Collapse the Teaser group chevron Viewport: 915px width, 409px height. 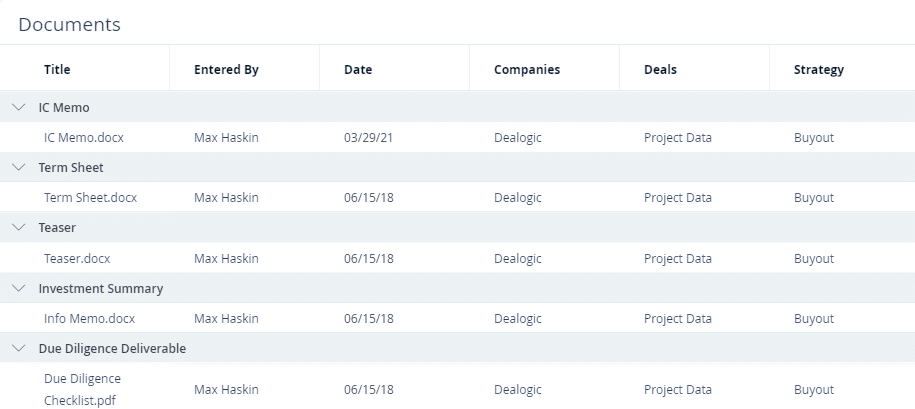click(19, 228)
